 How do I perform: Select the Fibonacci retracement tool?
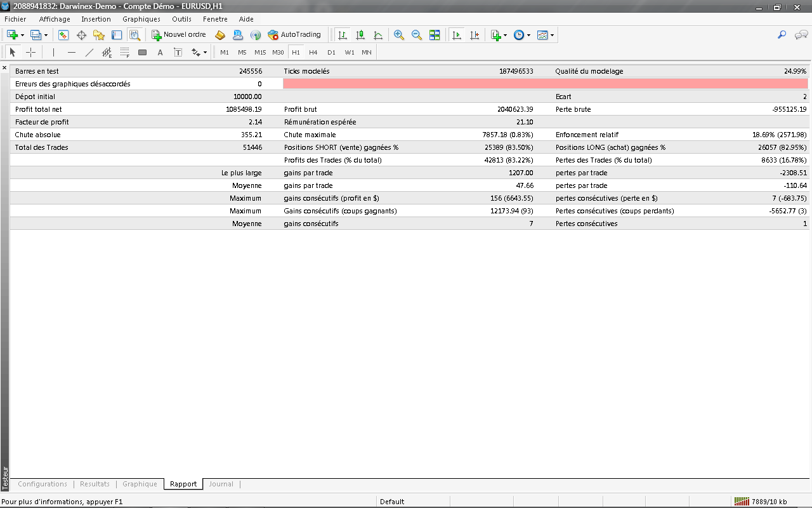[125, 52]
